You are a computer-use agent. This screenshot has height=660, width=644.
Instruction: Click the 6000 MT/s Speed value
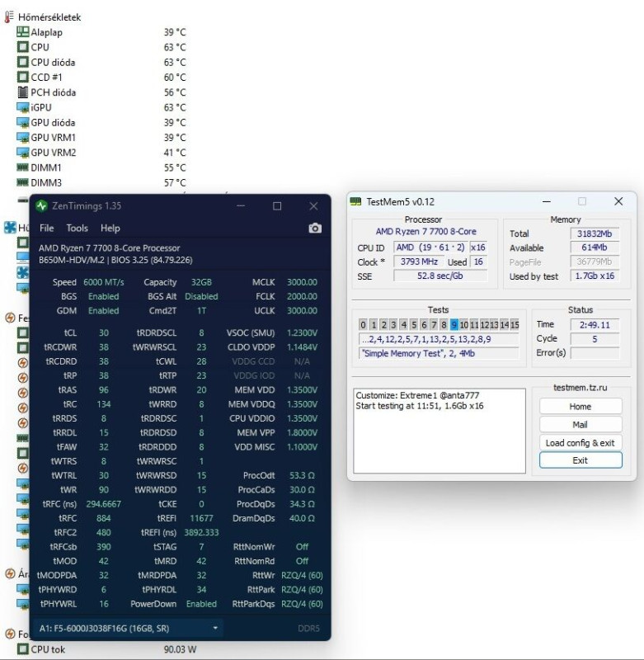(103, 282)
